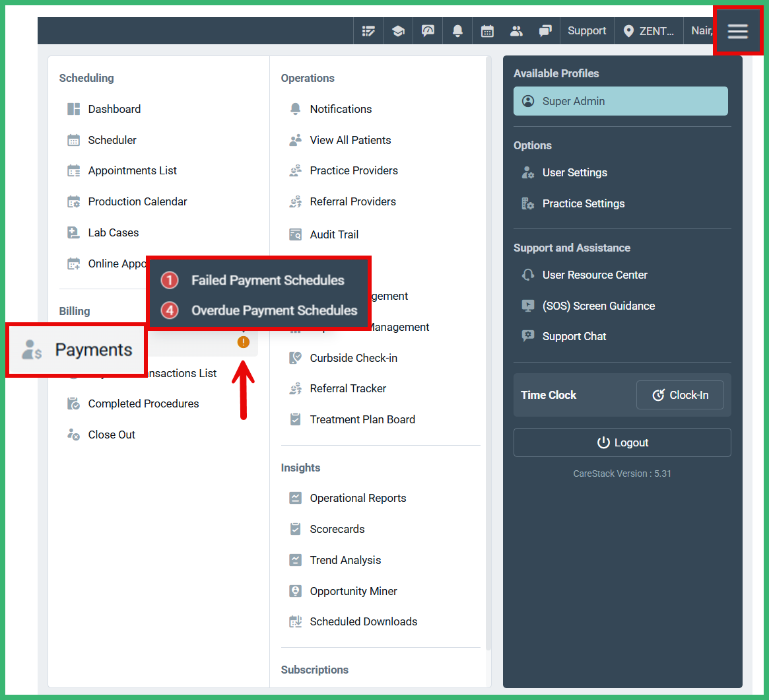
Task: Click the ZENT location selector
Action: [648, 30]
